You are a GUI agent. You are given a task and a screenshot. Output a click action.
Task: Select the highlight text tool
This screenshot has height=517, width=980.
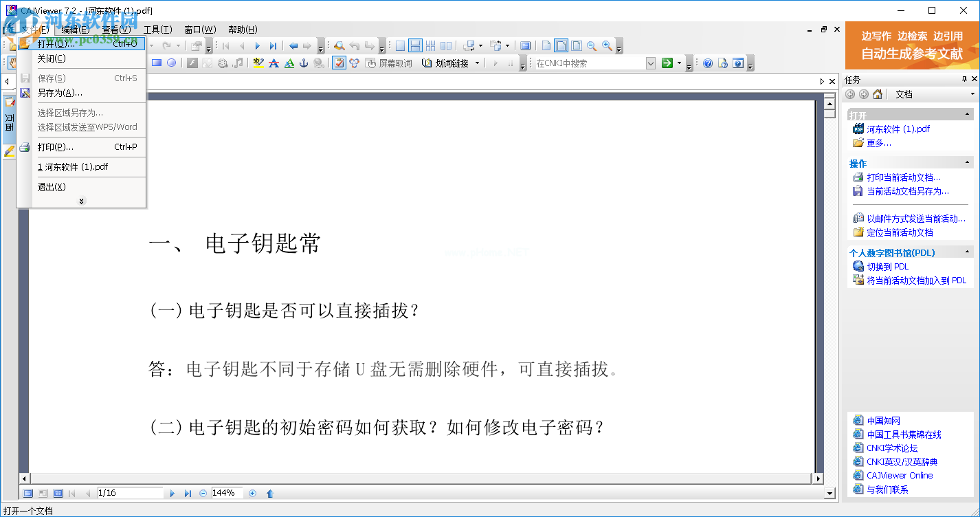click(258, 63)
